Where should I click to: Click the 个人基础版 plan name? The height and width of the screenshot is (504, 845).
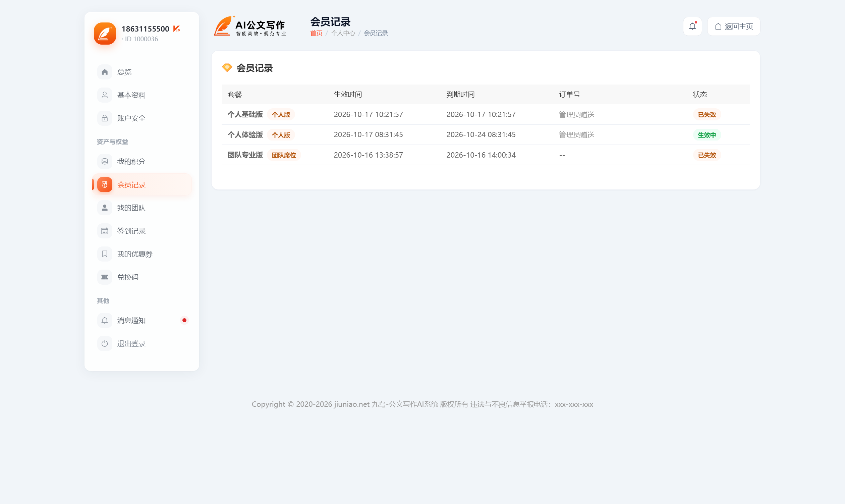tap(245, 114)
